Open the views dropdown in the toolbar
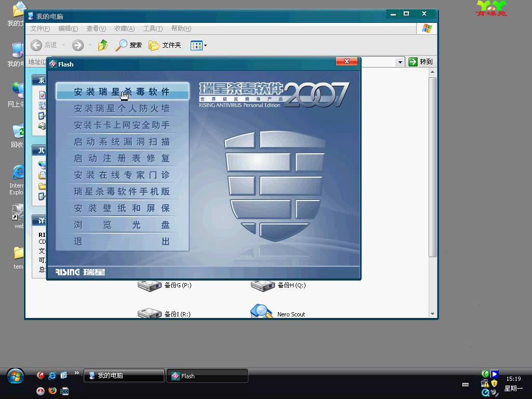Viewport: 532px width, 399px height. (x=198, y=45)
